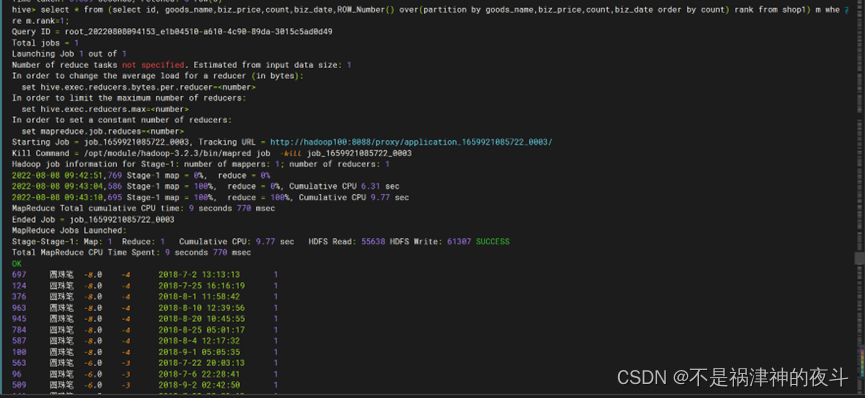Click the 'Cumulative CPU 9.77 sec' progress line at 09:43:10
The width and height of the screenshot is (865, 398).
[211, 198]
